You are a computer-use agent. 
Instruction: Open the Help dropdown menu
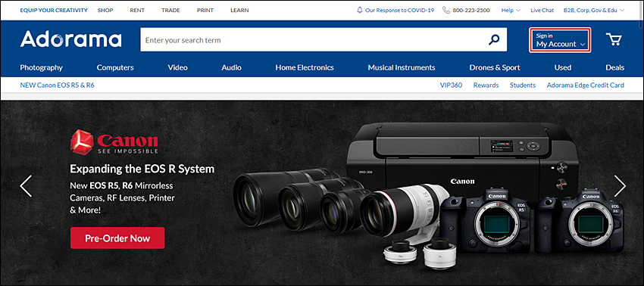coord(511,10)
